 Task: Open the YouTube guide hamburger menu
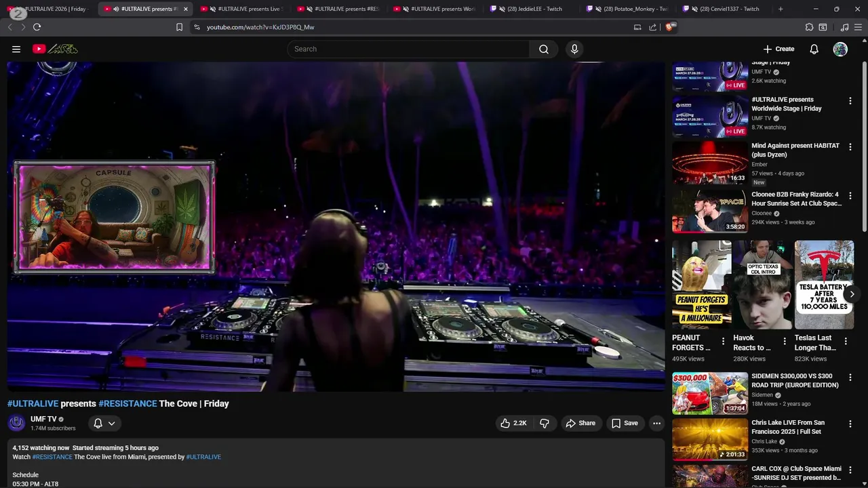point(16,49)
